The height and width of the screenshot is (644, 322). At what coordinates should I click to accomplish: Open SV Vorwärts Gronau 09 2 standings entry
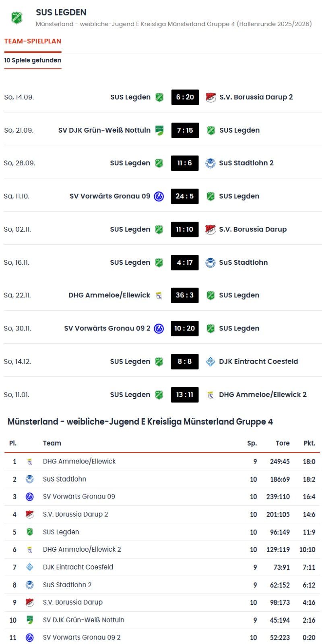82,638
